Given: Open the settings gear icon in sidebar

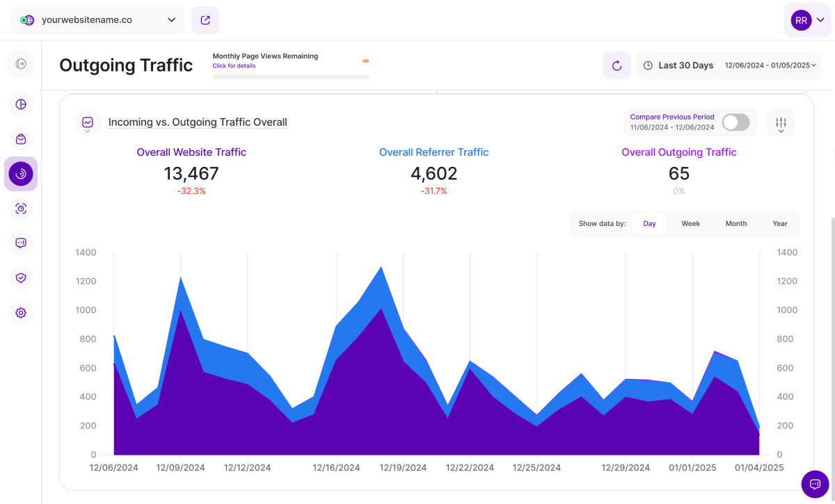Looking at the screenshot, I should 21,313.
